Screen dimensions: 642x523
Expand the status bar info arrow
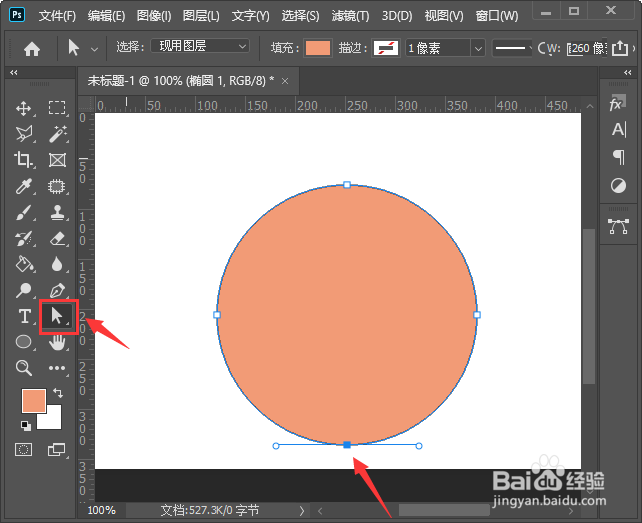click(302, 511)
